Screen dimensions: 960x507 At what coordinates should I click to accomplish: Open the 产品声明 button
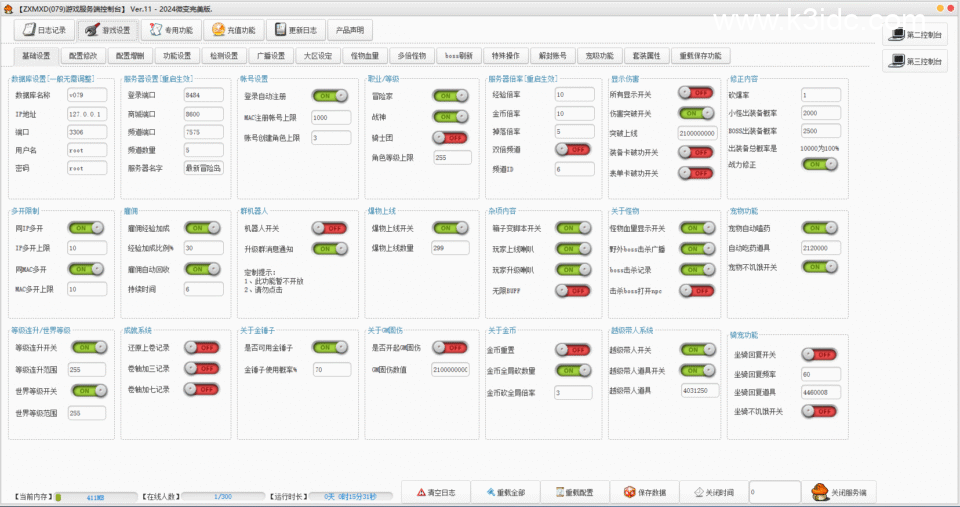[x=350, y=30]
